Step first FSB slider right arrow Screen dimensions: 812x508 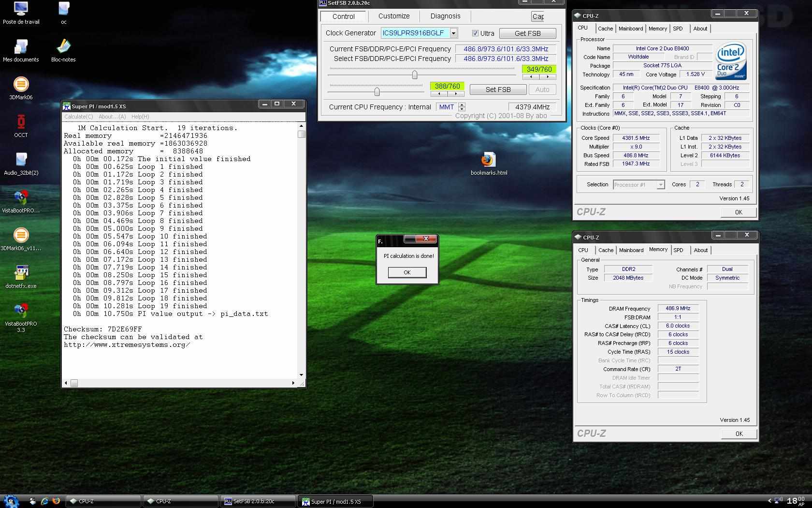pyautogui.click(x=547, y=77)
